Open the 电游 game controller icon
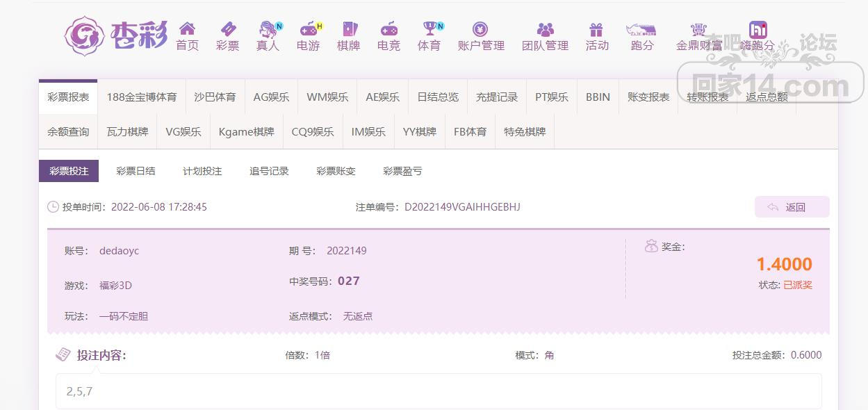Viewport: 868px width, 410px height. pyautogui.click(x=308, y=29)
